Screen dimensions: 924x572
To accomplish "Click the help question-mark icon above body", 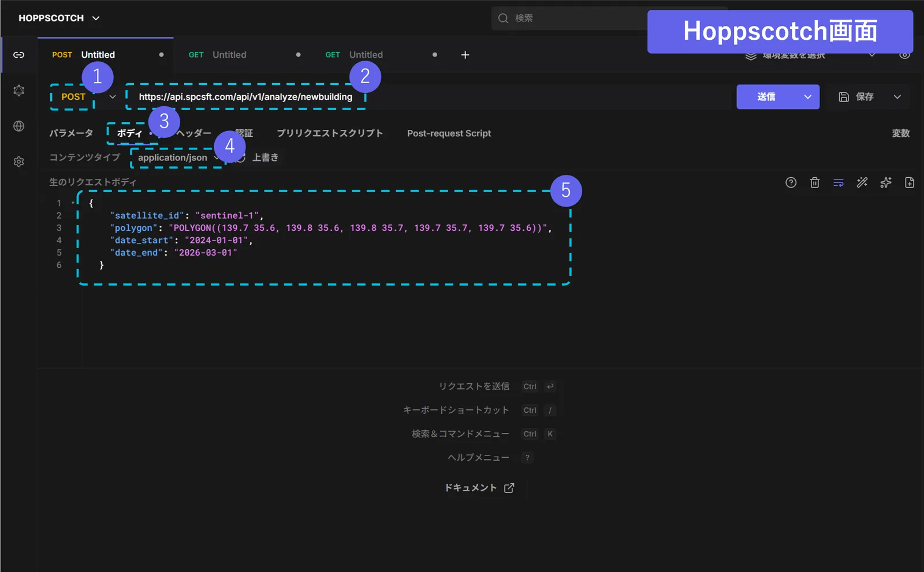I will (791, 182).
